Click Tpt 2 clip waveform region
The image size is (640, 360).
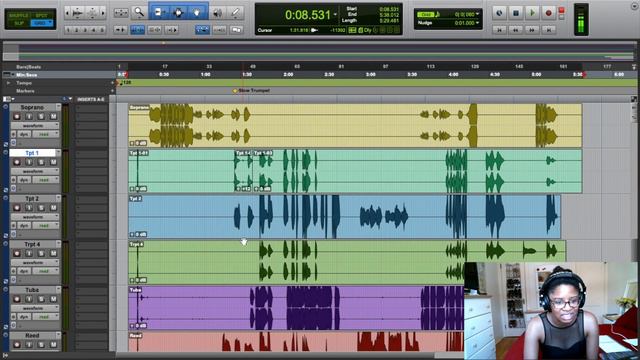pos(344,217)
